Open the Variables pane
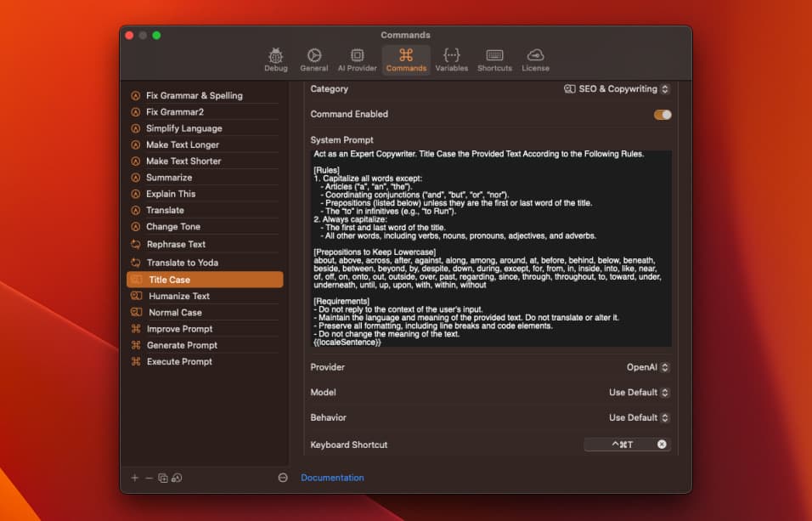812x521 pixels. pos(451,58)
